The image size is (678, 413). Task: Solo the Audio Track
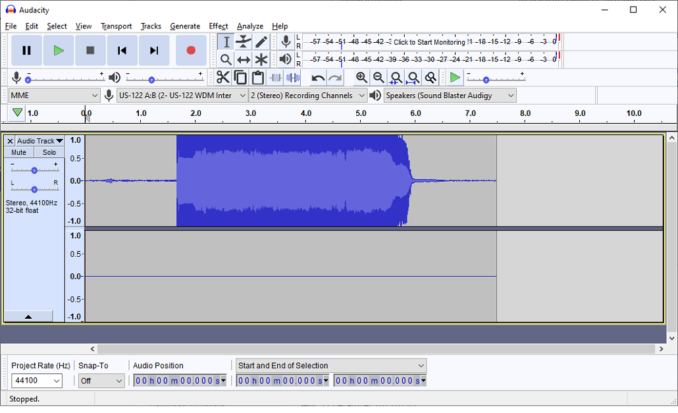pyautogui.click(x=49, y=152)
